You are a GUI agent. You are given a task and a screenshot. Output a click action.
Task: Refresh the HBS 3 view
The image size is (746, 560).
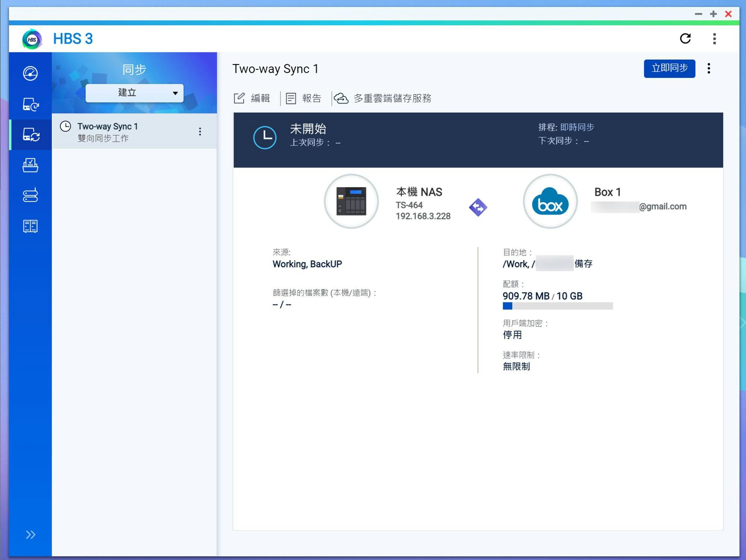[685, 38]
